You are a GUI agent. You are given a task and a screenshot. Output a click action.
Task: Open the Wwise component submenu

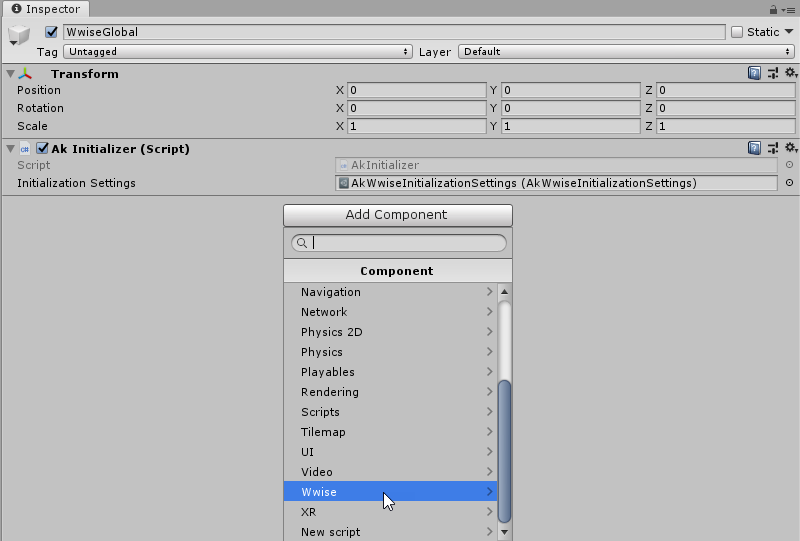pyautogui.click(x=390, y=492)
